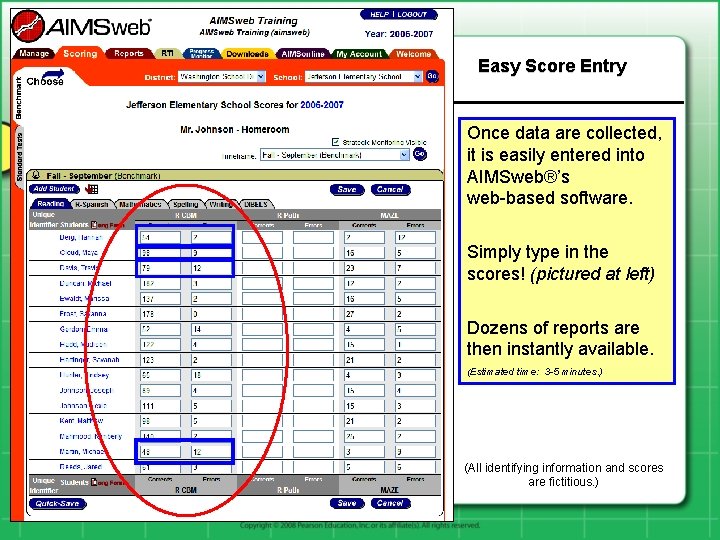
Task: Open the School dropdown
Action: [x=363, y=77]
